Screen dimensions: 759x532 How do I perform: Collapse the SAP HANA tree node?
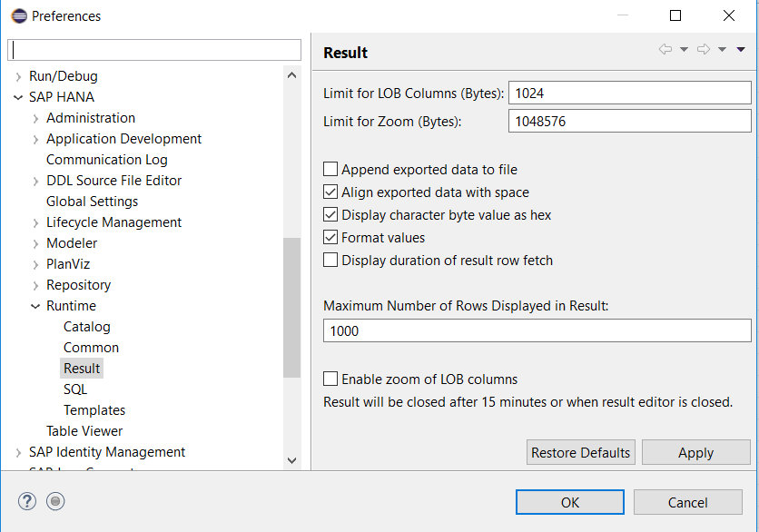pyautogui.click(x=18, y=96)
